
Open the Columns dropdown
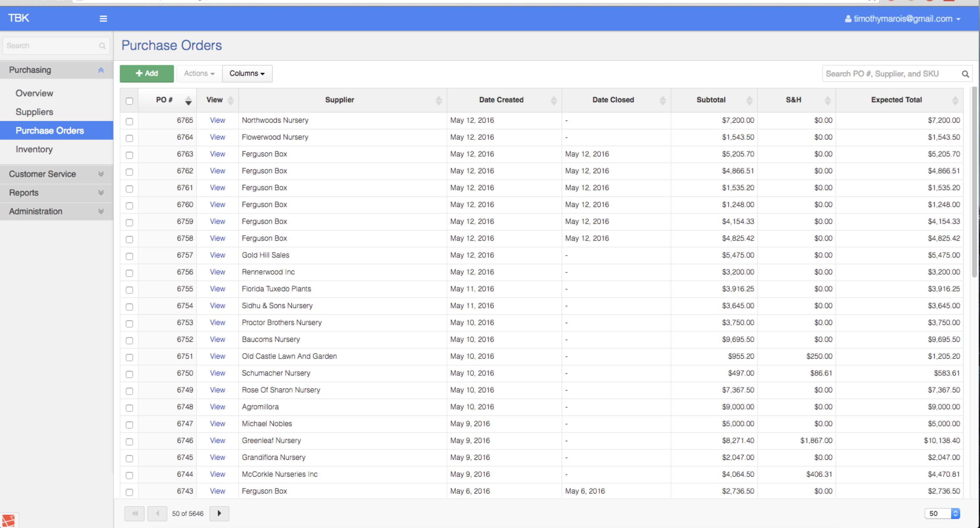[x=247, y=73]
